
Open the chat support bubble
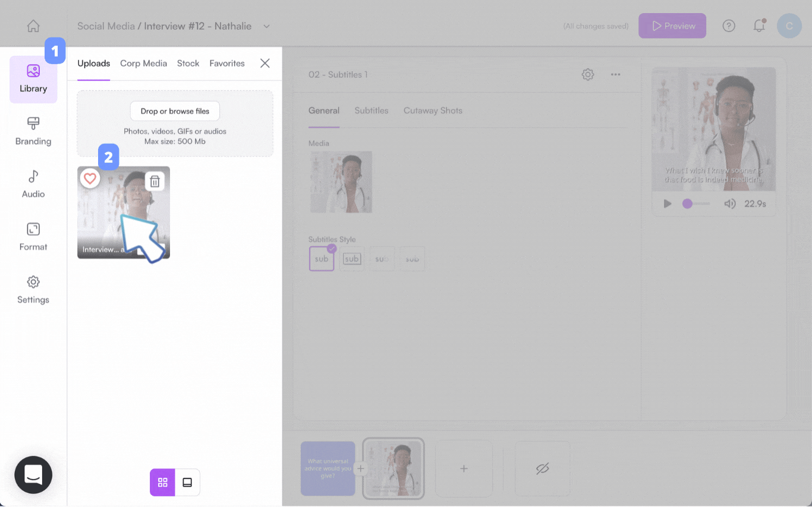[33, 475]
